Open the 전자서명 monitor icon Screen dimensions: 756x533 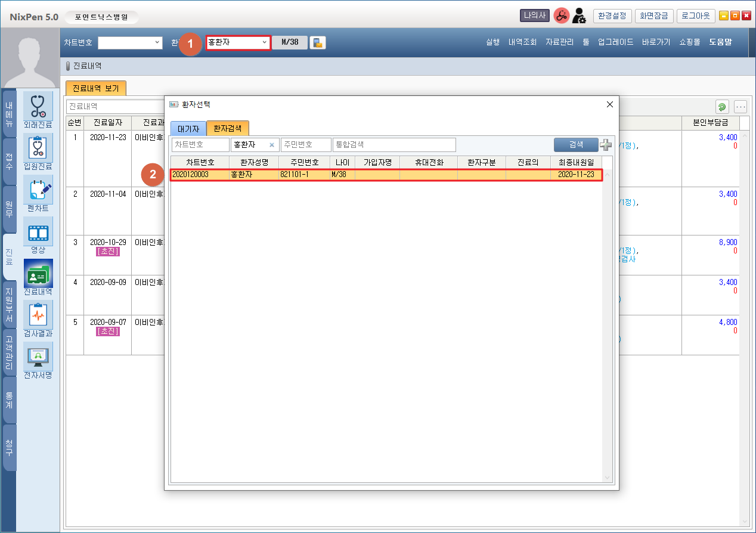(x=38, y=357)
